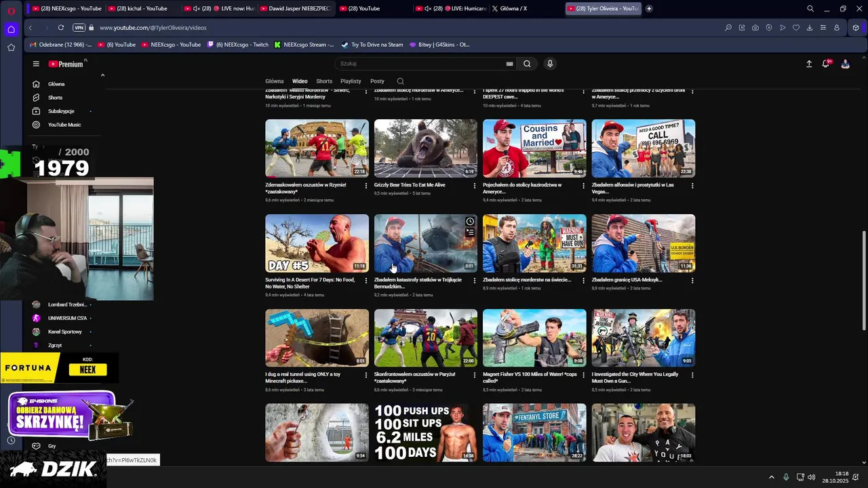Open the Shorts entry in YouTube sidebar
This screenshot has height=488, width=868.
point(55,98)
